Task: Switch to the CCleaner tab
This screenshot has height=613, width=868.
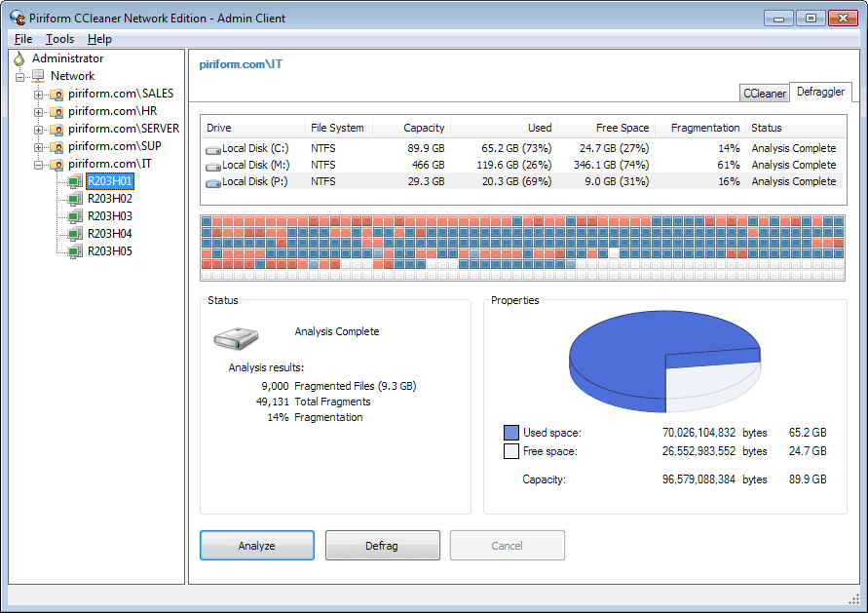Action: 765,94
